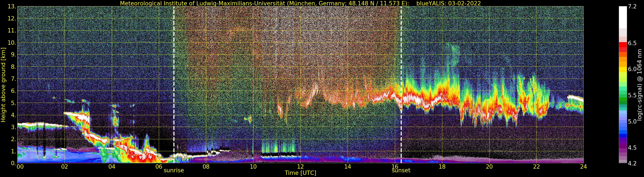Click the 'sunrise' label below the time axis

pos(174,170)
